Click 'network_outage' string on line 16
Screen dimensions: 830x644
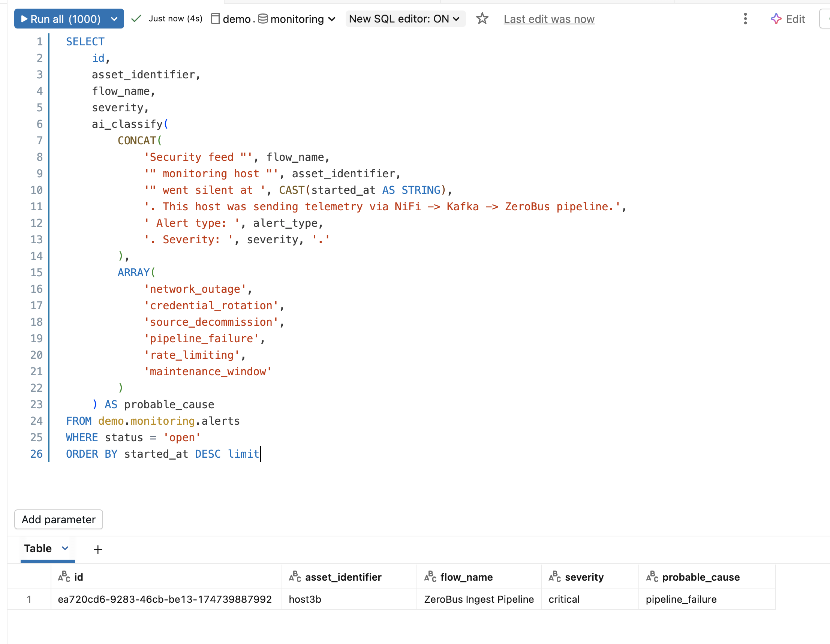pyautogui.click(x=195, y=289)
